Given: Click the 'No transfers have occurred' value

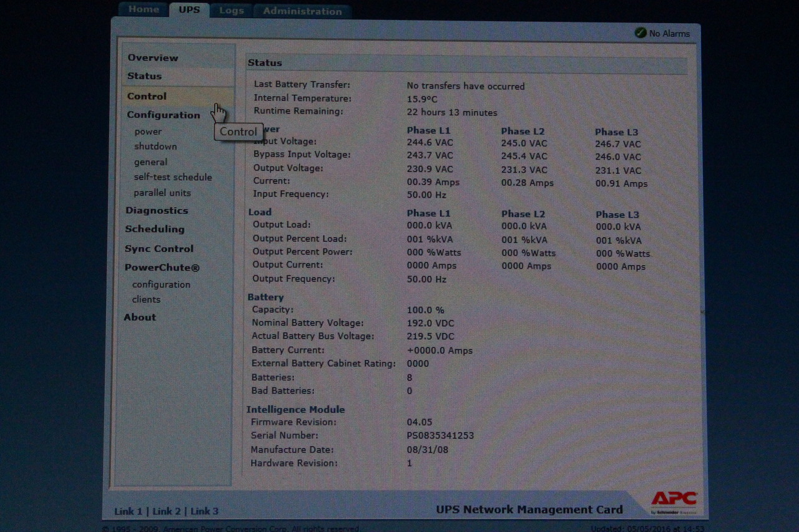Looking at the screenshot, I should [x=466, y=86].
